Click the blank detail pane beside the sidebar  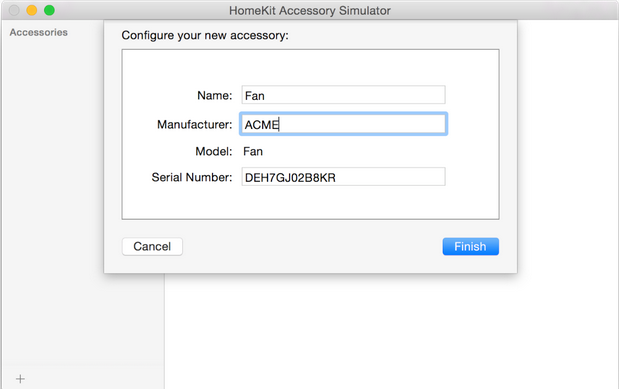point(391,332)
